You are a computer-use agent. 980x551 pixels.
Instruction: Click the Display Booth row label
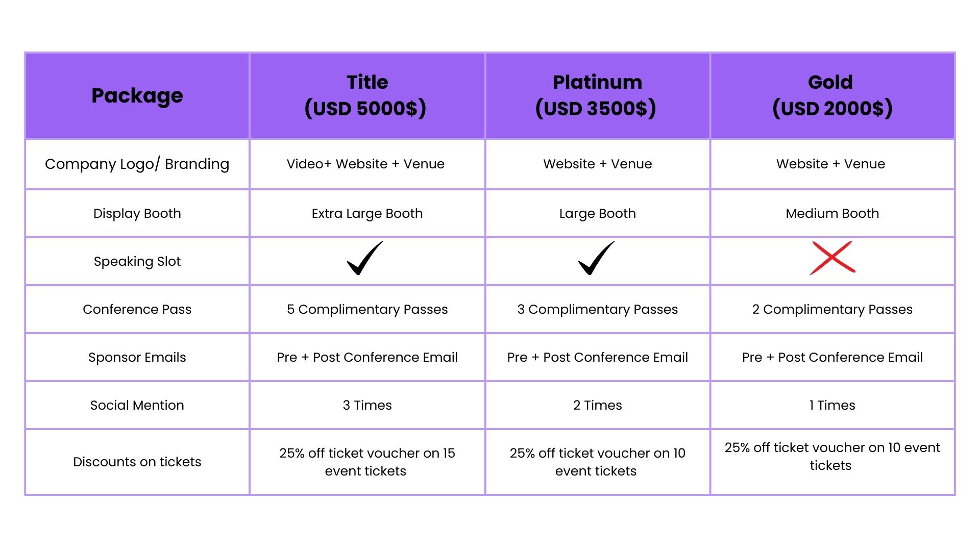click(137, 213)
